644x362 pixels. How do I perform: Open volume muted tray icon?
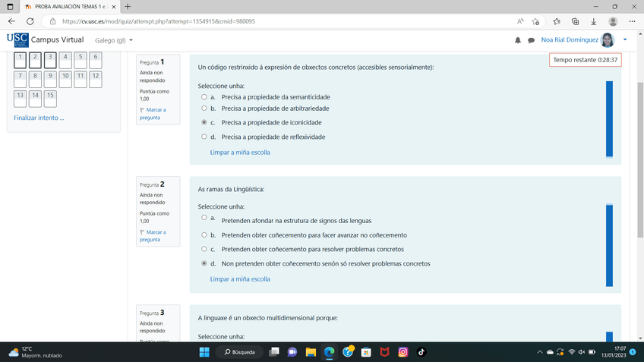(582, 352)
